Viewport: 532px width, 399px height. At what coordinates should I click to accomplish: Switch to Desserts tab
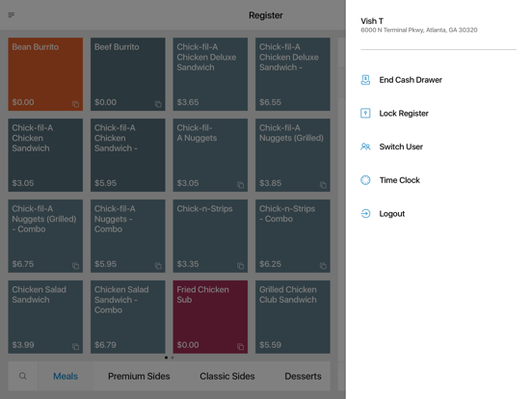303,376
